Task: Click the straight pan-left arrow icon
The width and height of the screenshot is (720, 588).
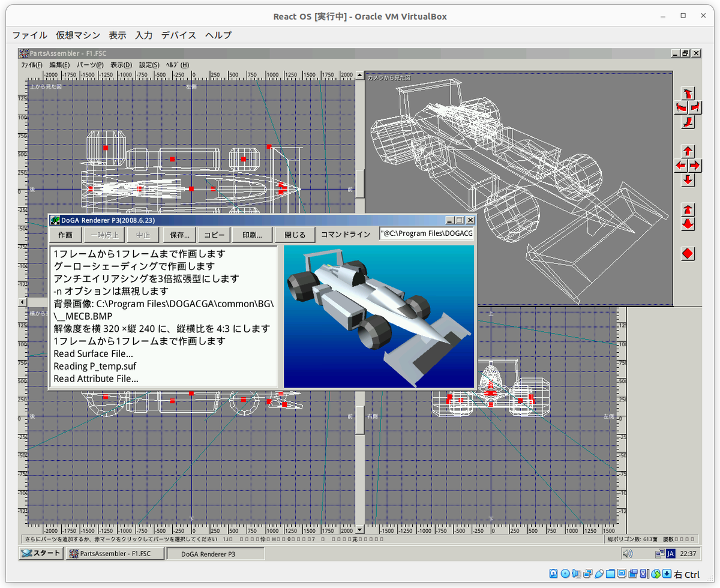Action: 681,165
